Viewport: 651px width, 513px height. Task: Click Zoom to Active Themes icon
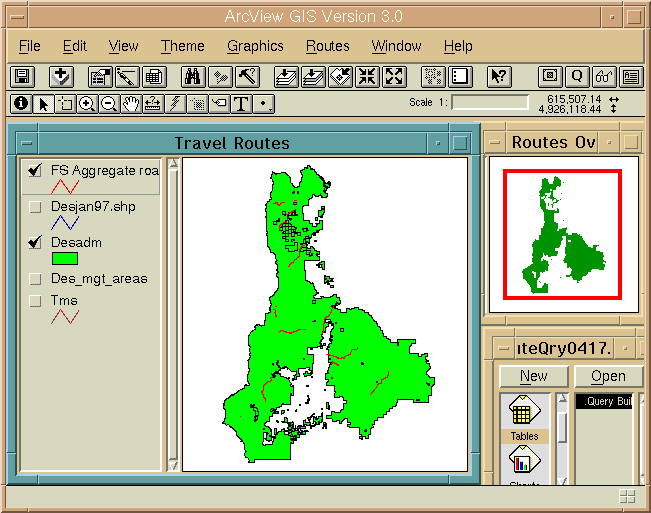pyautogui.click(x=313, y=77)
